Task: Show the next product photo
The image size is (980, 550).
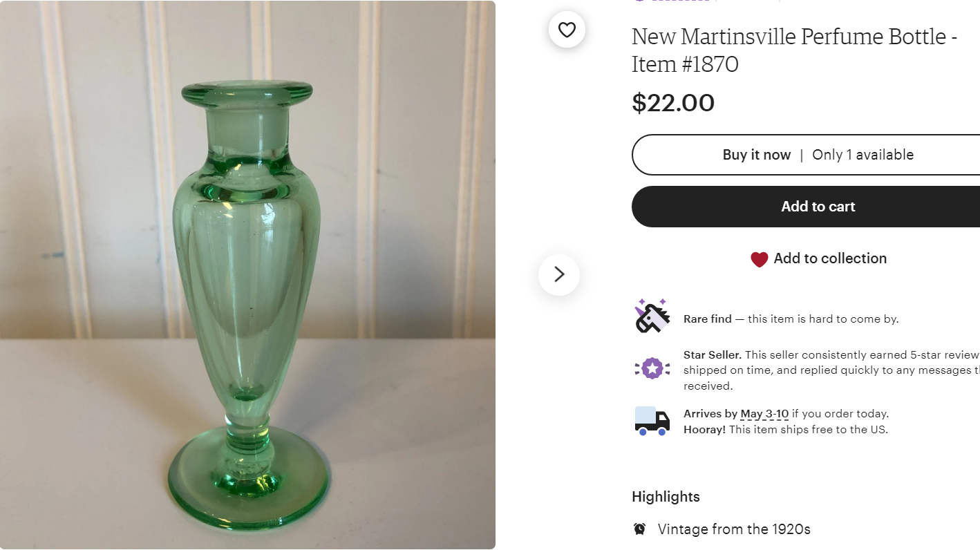Action: point(559,274)
